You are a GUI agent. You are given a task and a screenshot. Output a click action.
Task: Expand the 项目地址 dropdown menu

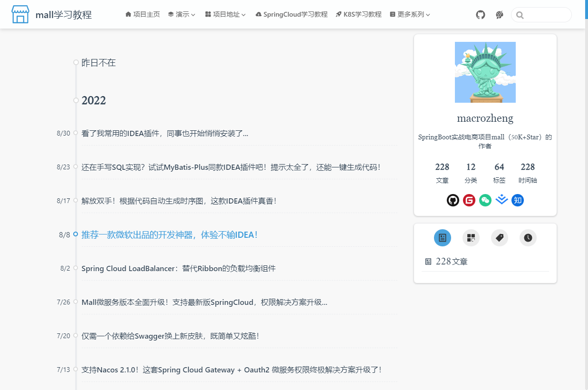click(225, 14)
